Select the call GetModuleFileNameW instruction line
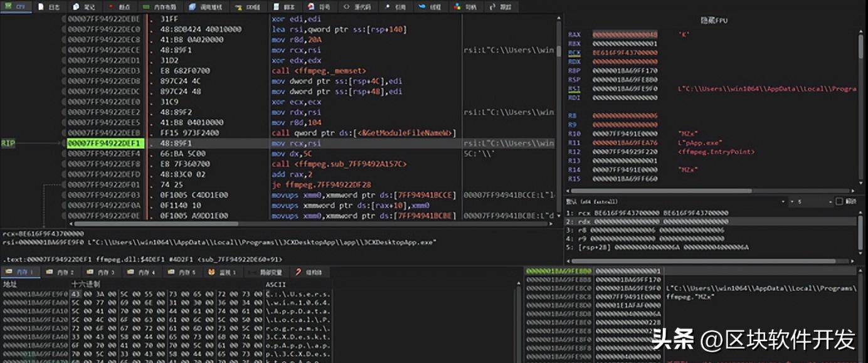This screenshot has height=363, width=868. tap(364, 133)
